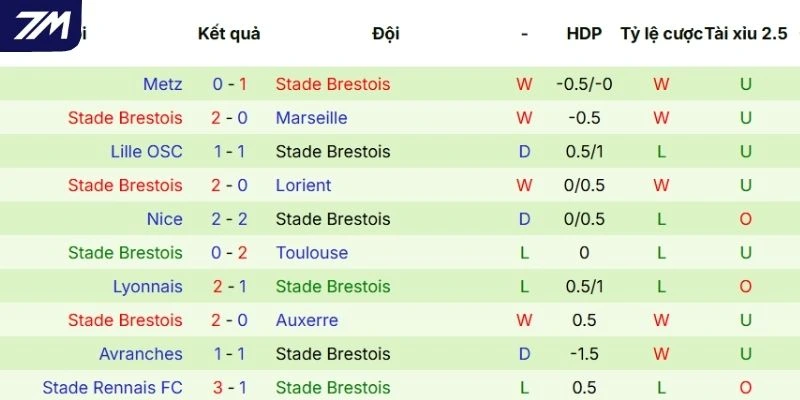The height and width of the screenshot is (400, 800).
Task: Open the Stade Rennais FC team link
Action: click(113, 388)
